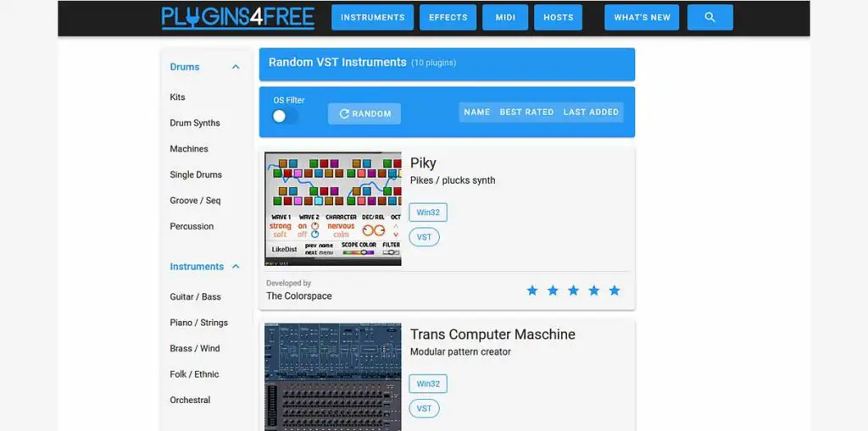
Task: Toggle the OS Filter switch
Action: point(285,116)
